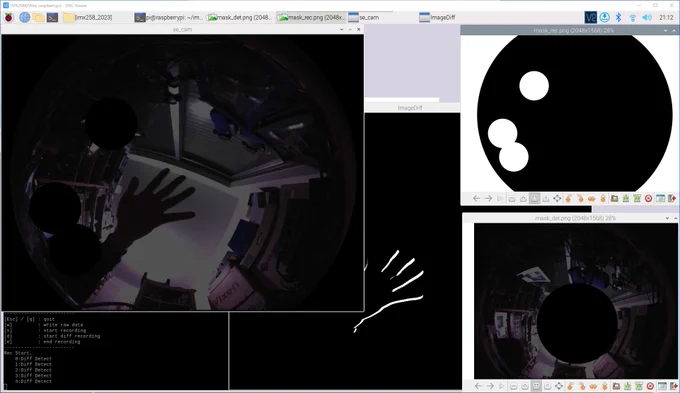This screenshot has width=680, height=393.
Task: Launch the web browser from taskbar
Action: click(x=24, y=17)
